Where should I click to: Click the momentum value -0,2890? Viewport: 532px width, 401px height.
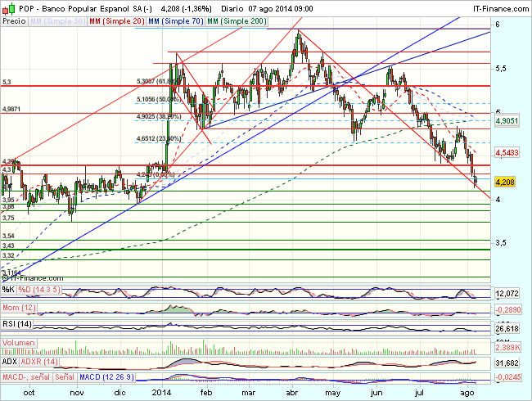507,309
